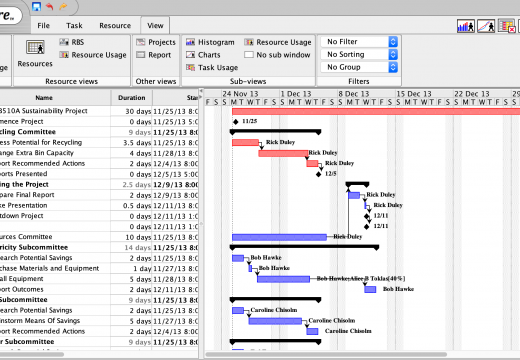The image size is (520, 360).
Task: Click the orange Redo arrow icon
Action: pyautogui.click(x=63, y=6)
